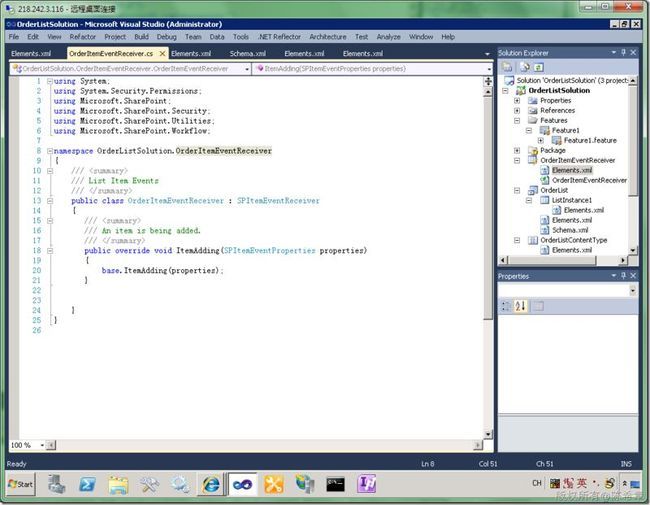Screen dimensions: 650x505
Task: Open InfoPath purple icon in taskbar
Action: tap(367, 484)
